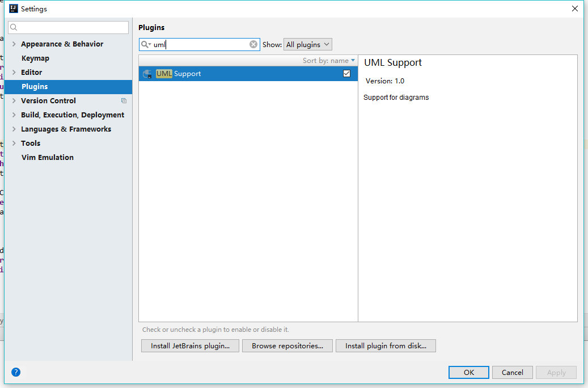Viewport: 588px width, 388px height.
Task: Open the Sort by name dropdown
Action: 328,61
